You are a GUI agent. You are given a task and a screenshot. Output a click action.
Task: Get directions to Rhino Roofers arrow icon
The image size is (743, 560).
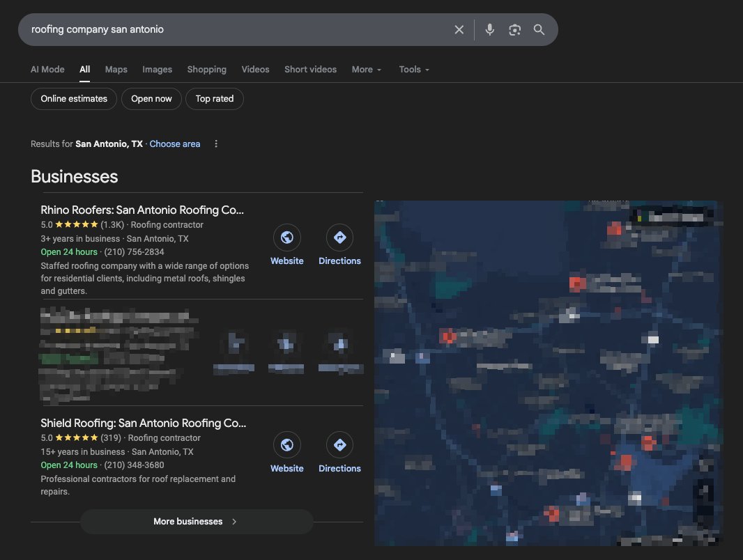pos(339,237)
